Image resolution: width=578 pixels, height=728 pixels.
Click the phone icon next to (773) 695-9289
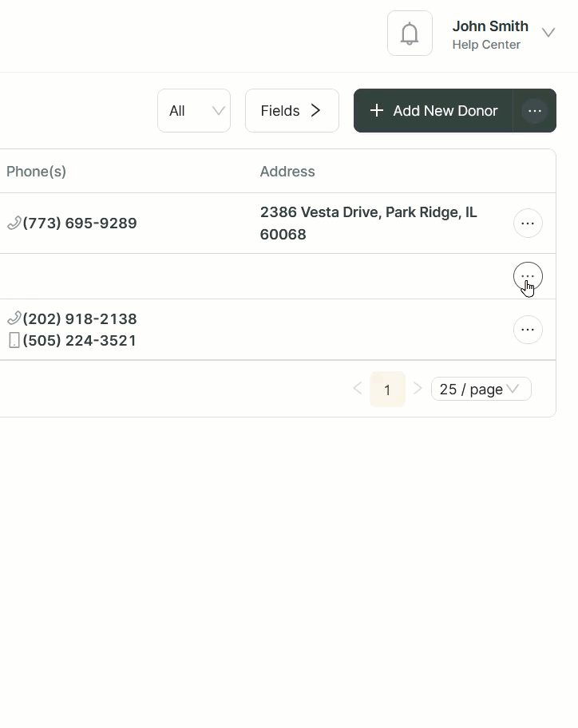tap(14, 224)
